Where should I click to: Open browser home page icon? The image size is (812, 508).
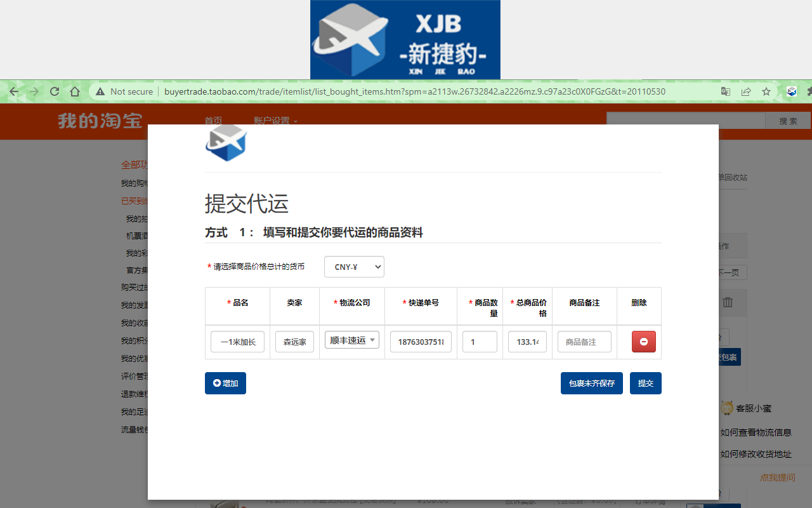point(75,91)
